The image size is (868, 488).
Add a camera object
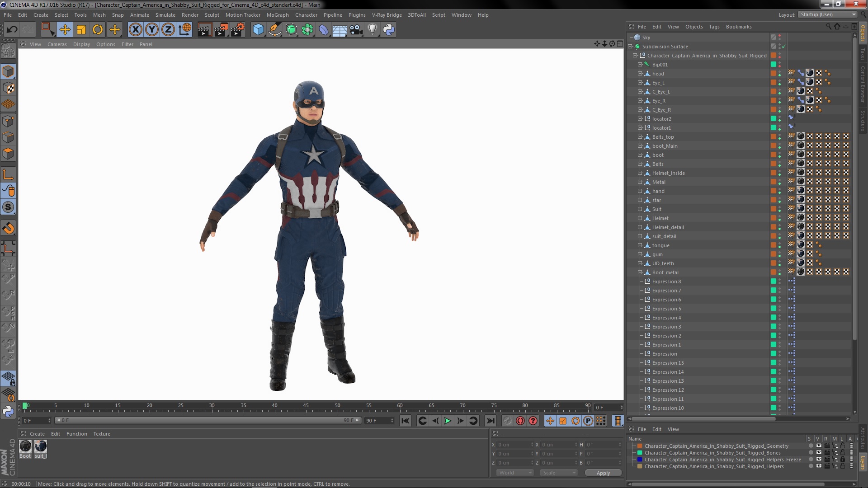point(356,30)
